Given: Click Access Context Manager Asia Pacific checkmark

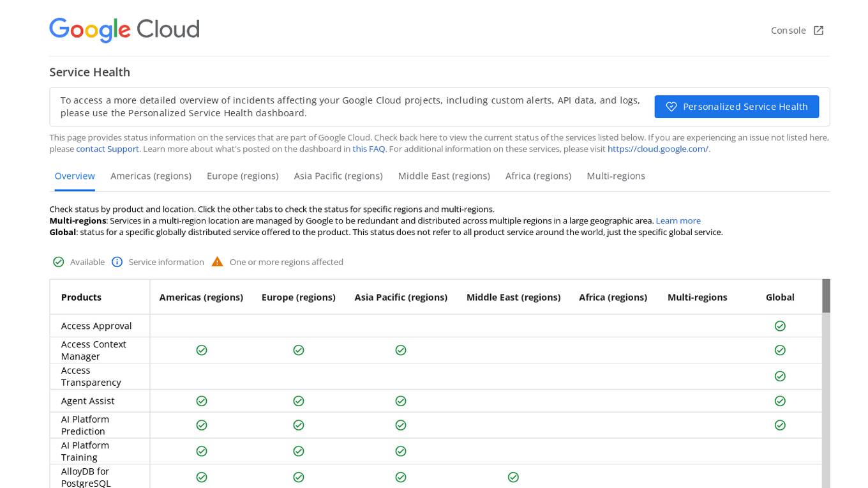Looking at the screenshot, I should click(401, 350).
